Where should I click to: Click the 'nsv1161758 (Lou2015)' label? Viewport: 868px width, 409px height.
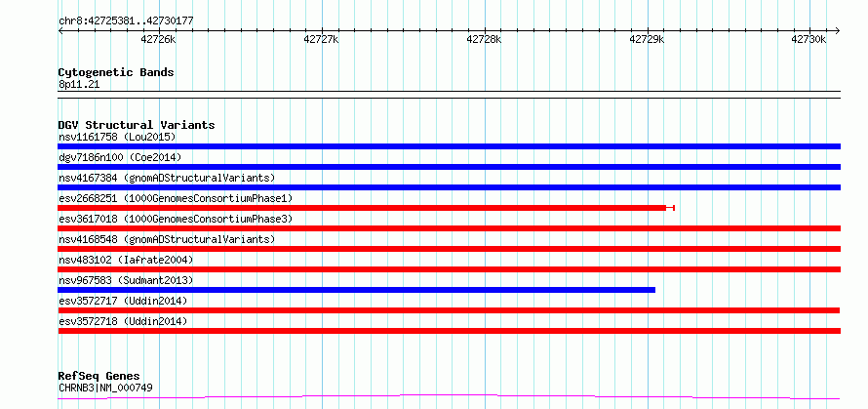coord(117,137)
